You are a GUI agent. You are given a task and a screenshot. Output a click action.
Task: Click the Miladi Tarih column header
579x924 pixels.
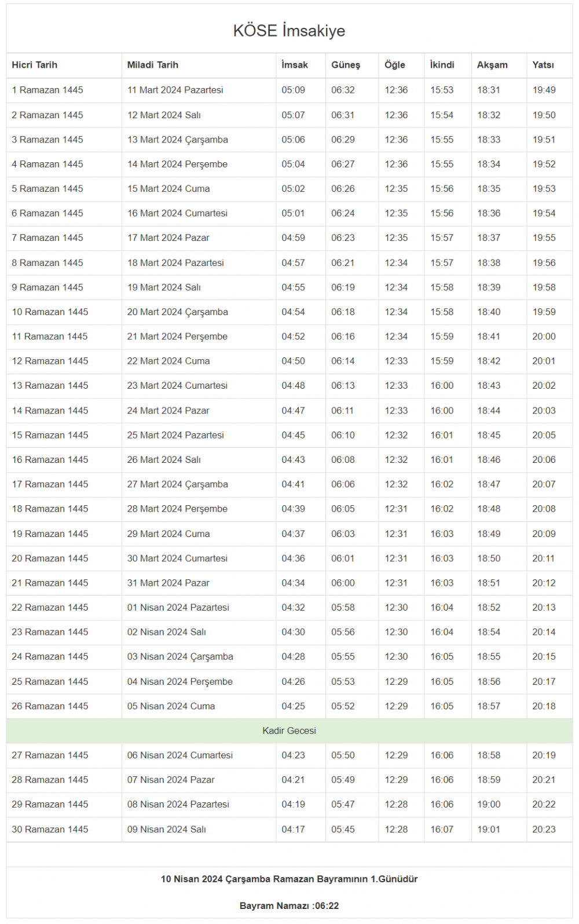pos(153,65)
